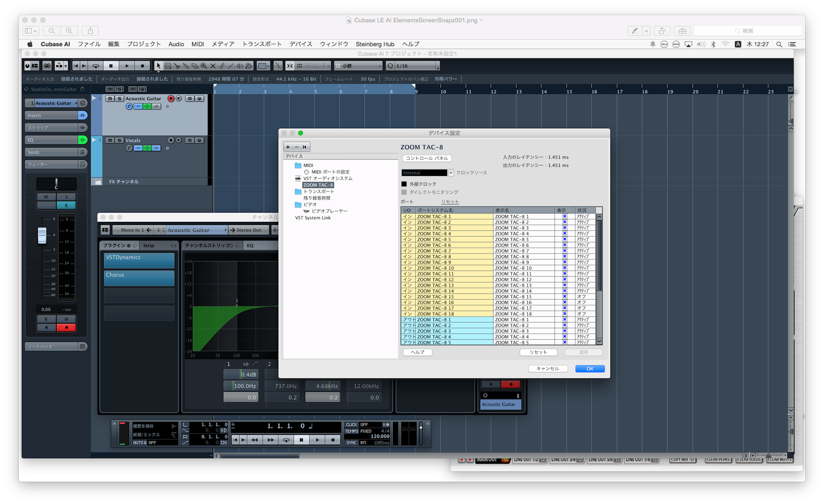This screenshot has height=504, width=824.
Task: Select the Play speaker tool
Action: pyautogui.click(x=240, y=66)
